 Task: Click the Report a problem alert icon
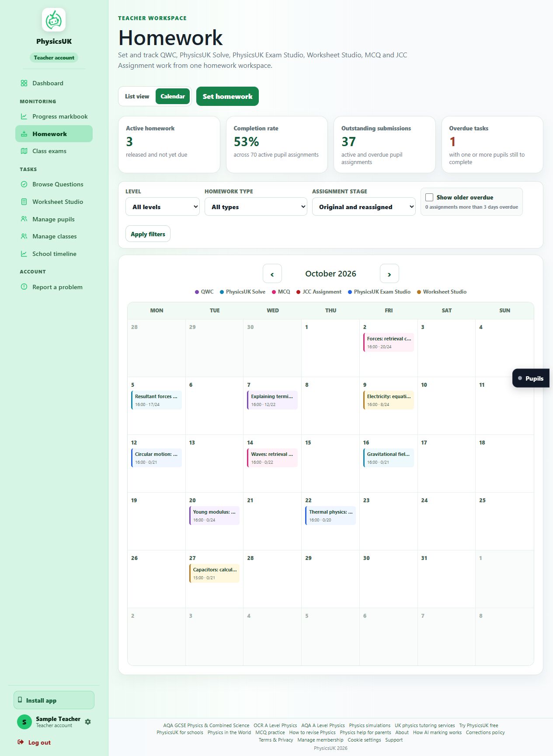[x=24, y=287]
